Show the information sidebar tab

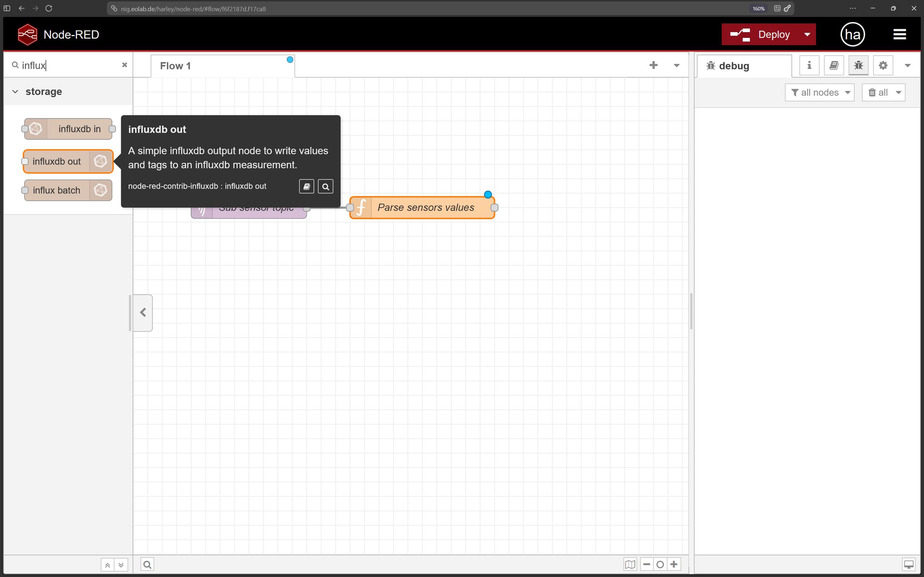(809, 66)
